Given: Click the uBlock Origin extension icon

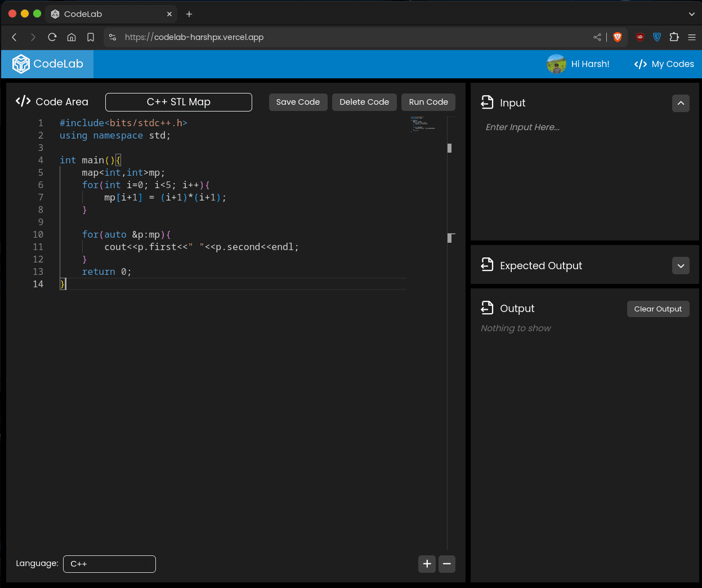Looking at the screenshot, I should 640,37.
